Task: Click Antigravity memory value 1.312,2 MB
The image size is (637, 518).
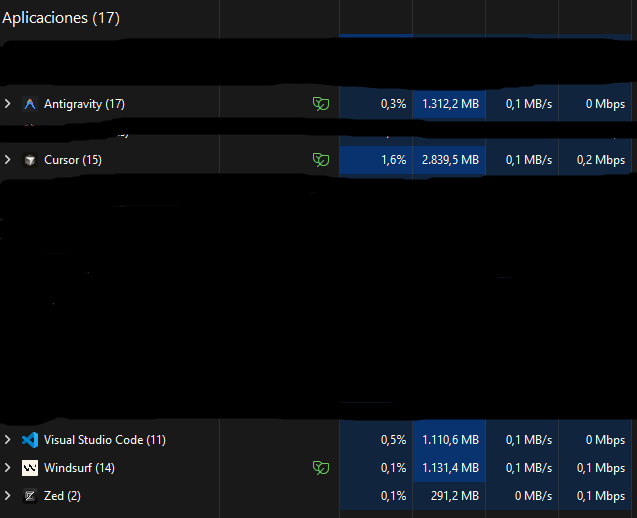Action: 450,104
